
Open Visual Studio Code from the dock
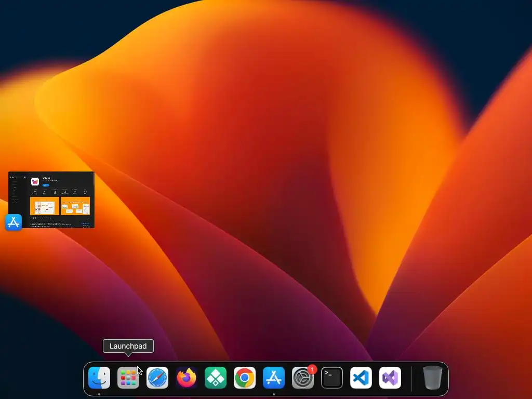pyautogui.click(x=361, y=378)
